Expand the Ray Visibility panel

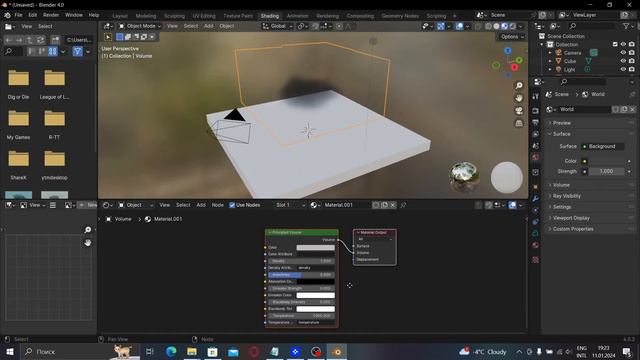tap(567, 196)
